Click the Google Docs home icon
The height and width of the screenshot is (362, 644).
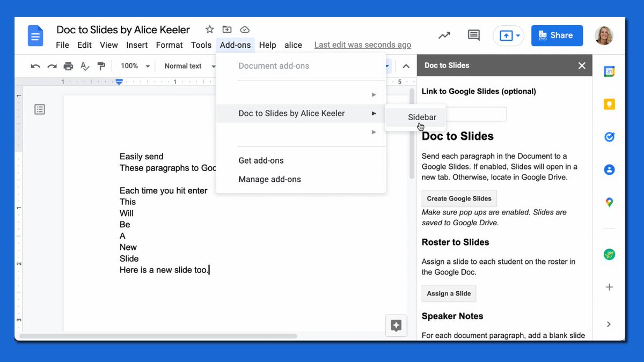35,36
